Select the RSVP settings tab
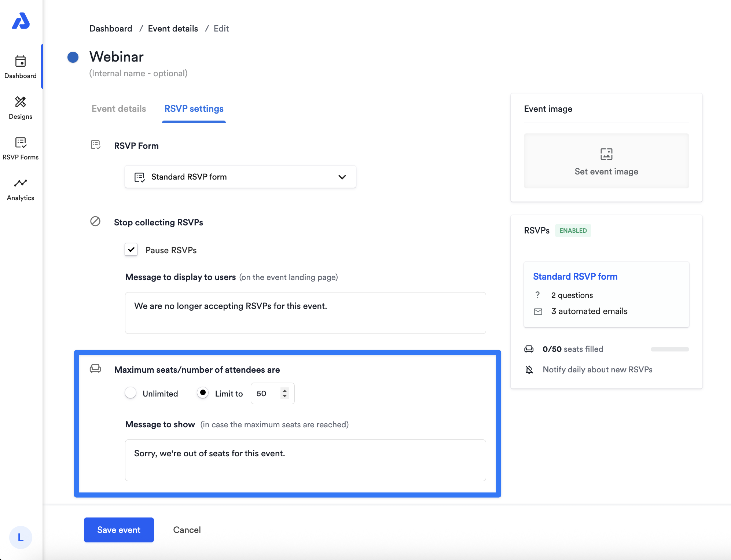731x560 pixels. [194, 109]
